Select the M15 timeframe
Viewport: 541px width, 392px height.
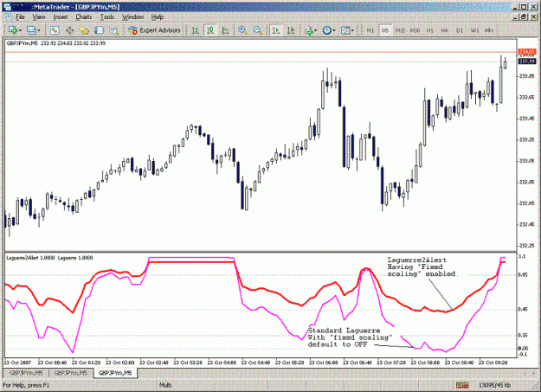[400, 30]
